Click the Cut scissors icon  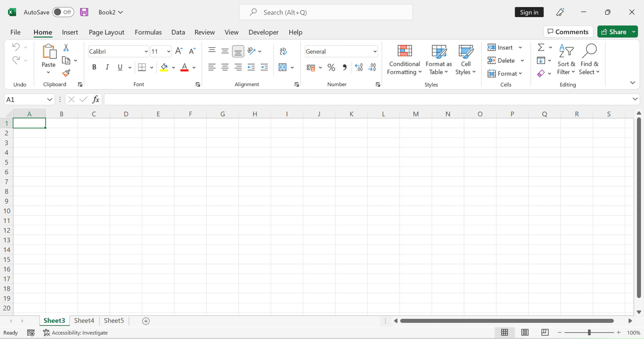click(66, 48)
